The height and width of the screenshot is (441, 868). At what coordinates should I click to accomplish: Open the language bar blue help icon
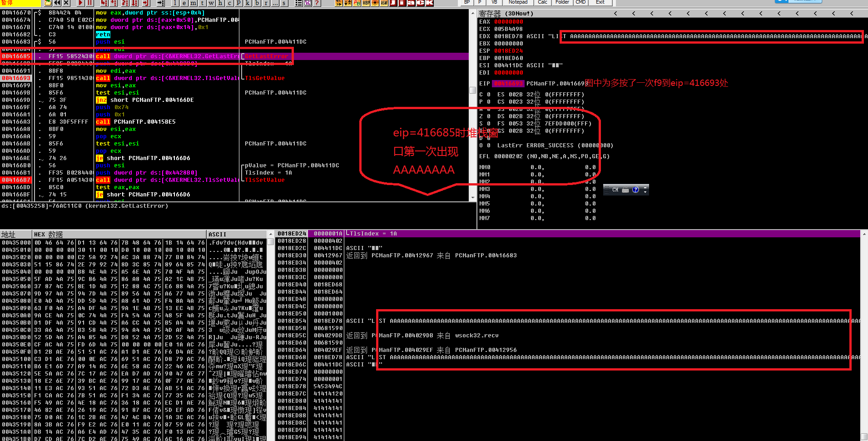click(635, 190)
